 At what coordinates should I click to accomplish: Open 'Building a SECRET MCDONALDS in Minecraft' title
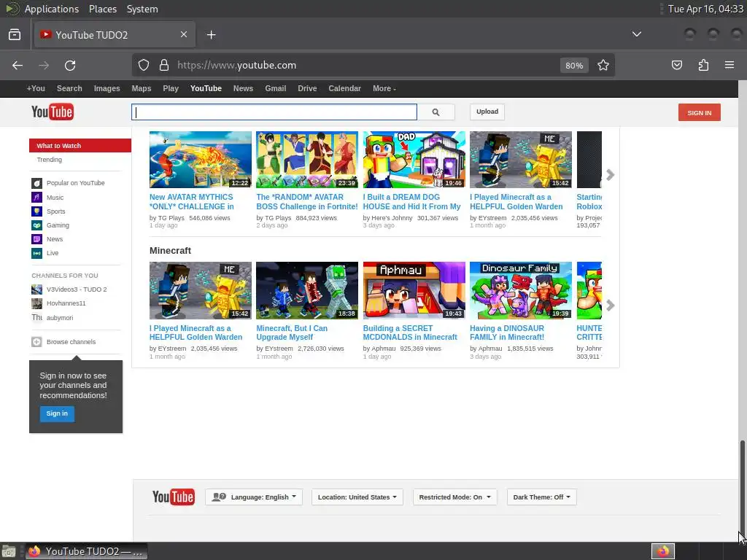(x=410, y=332)
